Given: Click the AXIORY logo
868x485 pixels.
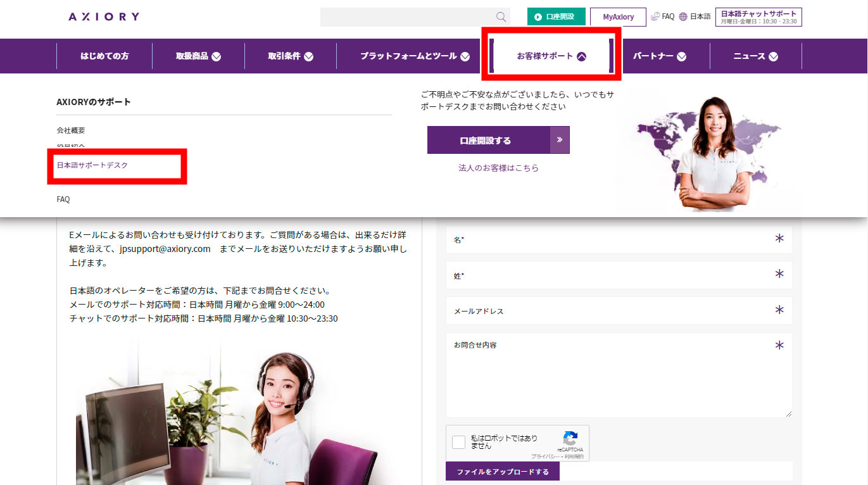Looking at the screenshot, I should click(104, 16).
